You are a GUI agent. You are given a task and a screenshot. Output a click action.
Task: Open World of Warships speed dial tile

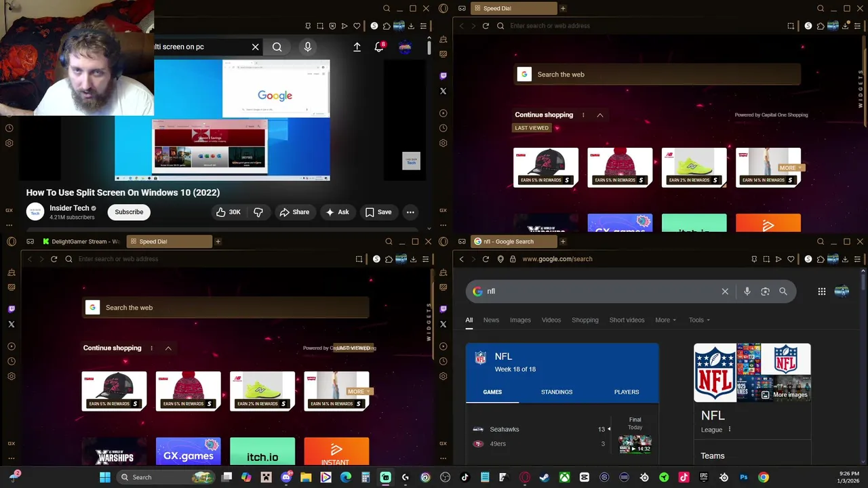[x=114, y=452]
